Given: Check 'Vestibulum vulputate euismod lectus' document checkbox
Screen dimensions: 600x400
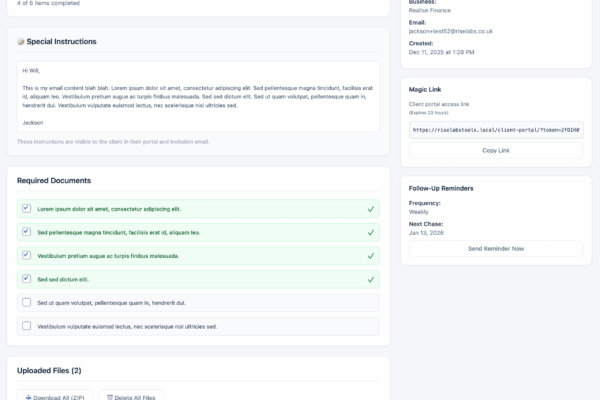Looking at the screenshot, I should [x=26, y=326].
